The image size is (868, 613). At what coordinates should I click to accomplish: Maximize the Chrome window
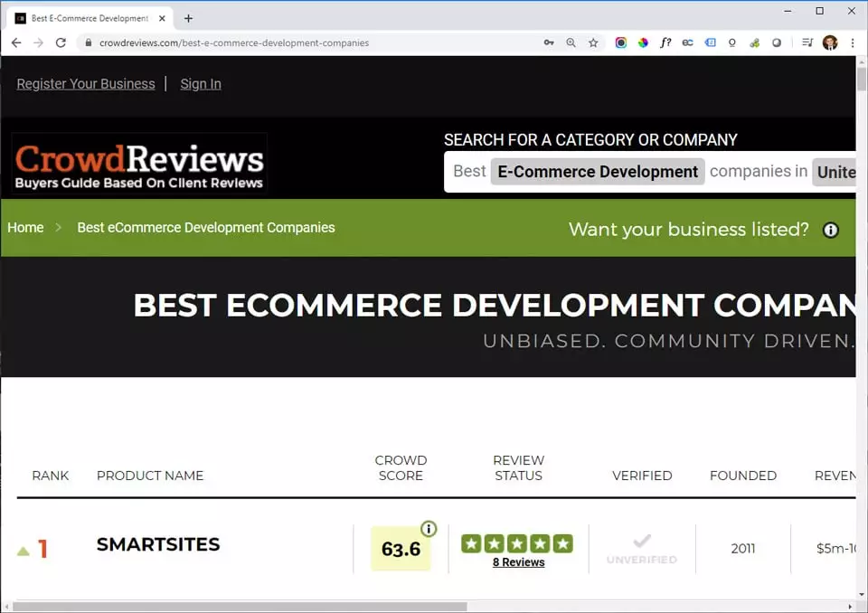click(x=820, y=11)
